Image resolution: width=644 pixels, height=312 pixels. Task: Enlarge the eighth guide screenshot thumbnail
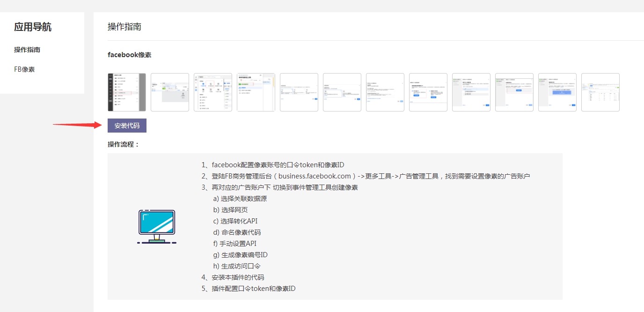pyautogui.click(x=428, y=92)
